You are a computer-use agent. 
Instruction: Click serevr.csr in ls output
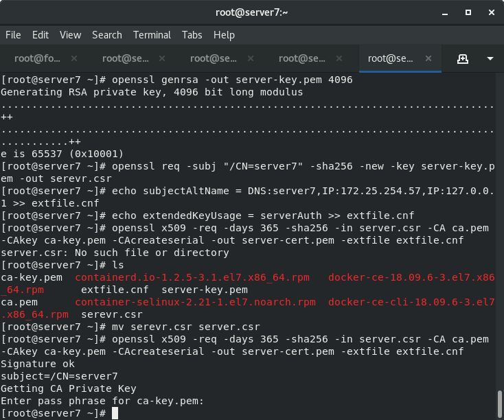click(x=111, y=314)
